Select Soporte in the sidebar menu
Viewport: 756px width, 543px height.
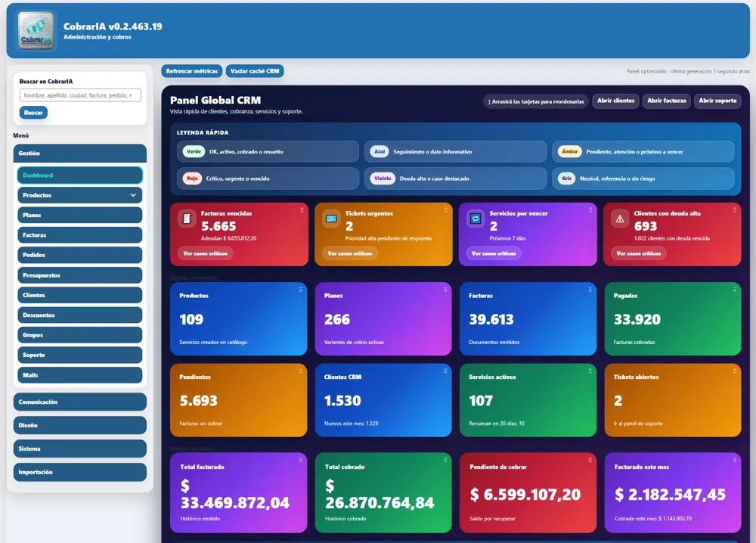[x=79, y=355]
